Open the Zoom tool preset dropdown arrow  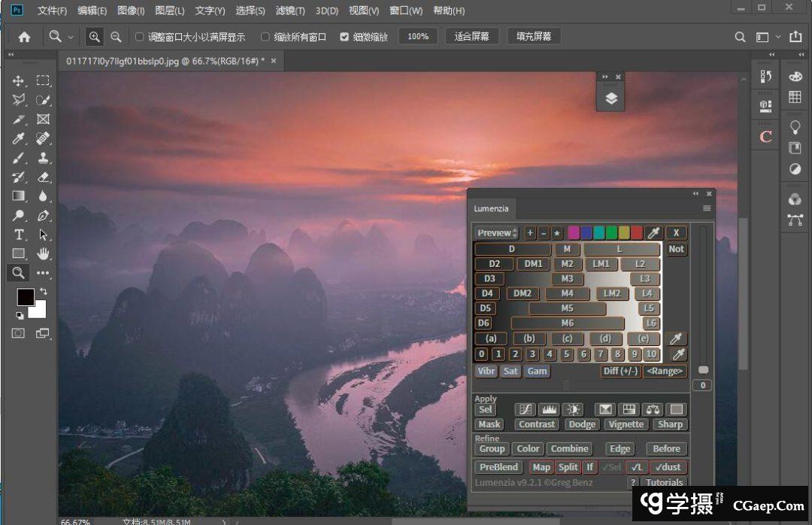[71, 37]
